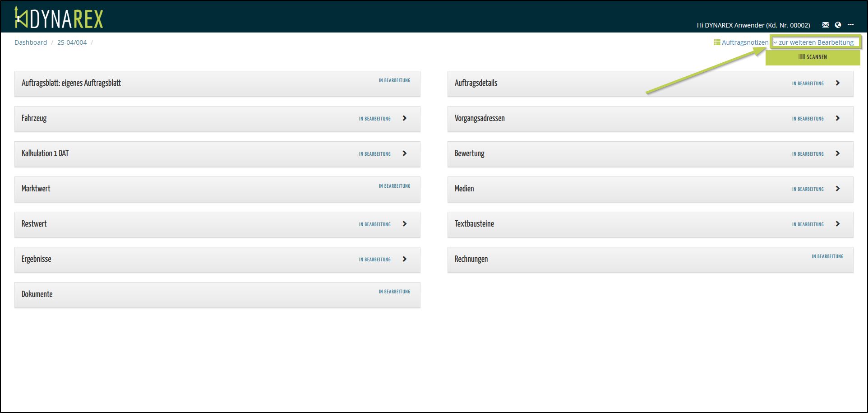This screenshot has height=413, width=868.
Task: Click the Auftragsnotizen list icon
Action: (716, 42)
